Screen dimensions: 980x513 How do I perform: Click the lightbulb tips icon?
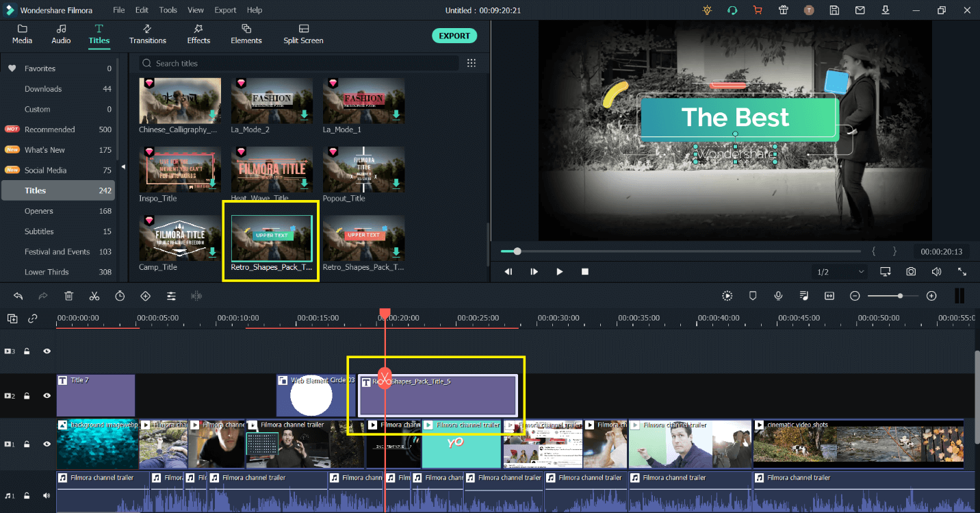click(x=707, y=10)
